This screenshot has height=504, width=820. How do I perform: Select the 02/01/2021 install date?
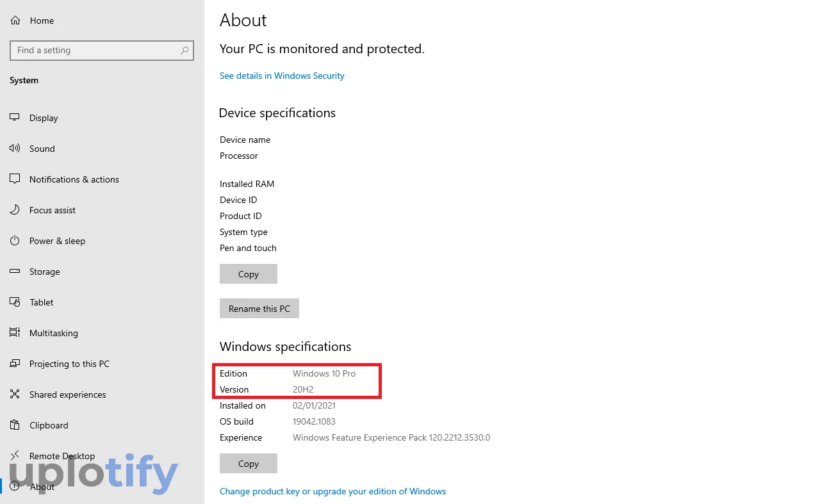pyautogui.click(x=314, y=405)
